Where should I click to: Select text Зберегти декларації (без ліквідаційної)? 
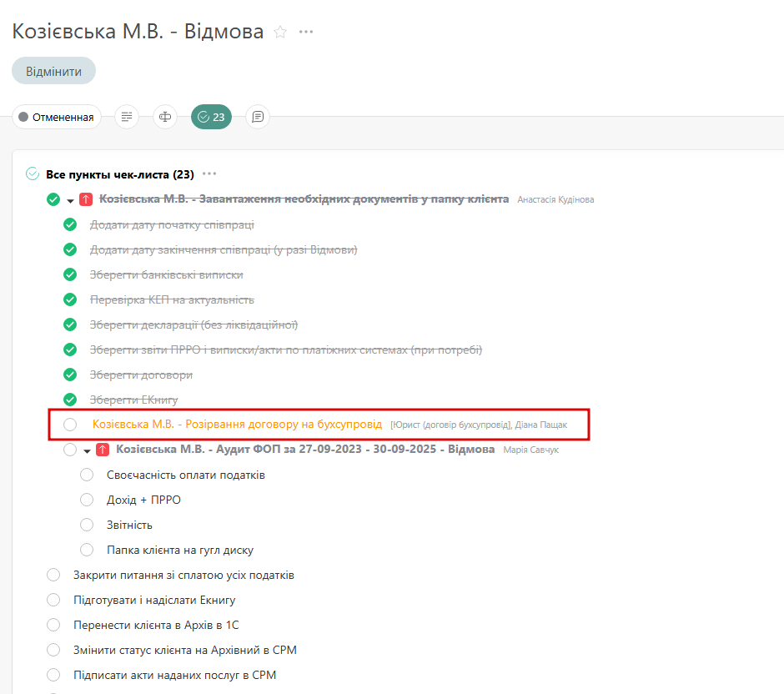tap(194, 325)
